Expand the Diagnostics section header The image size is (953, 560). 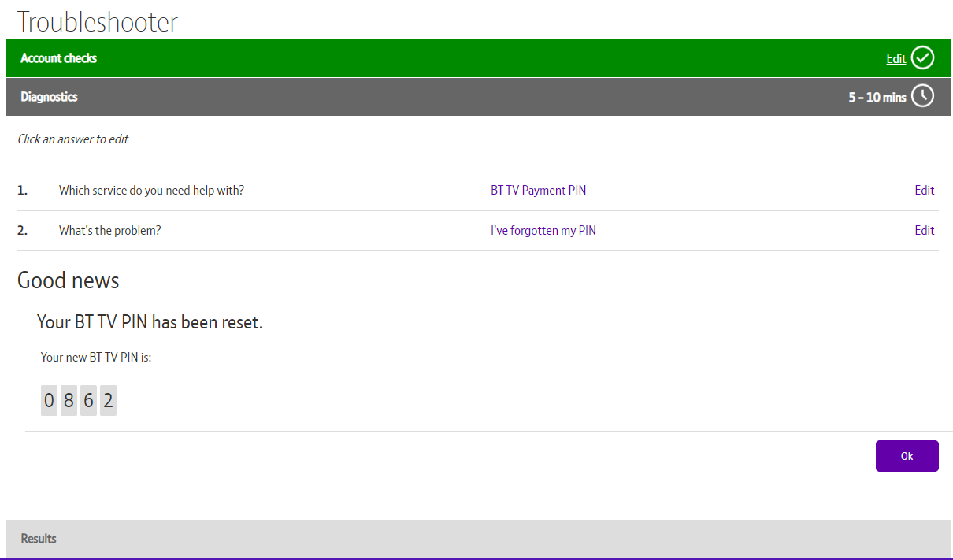point(49,97)
